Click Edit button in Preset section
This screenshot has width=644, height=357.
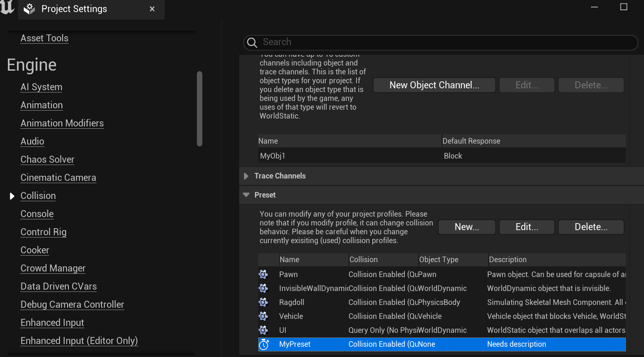pyautogui.click(x=527, y=227)
